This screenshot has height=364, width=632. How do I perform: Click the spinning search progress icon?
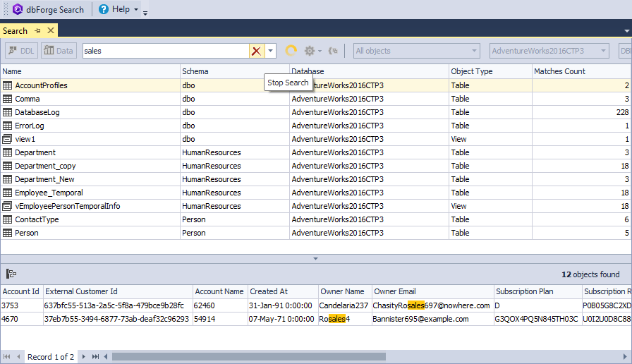click(x=291, y=51)
